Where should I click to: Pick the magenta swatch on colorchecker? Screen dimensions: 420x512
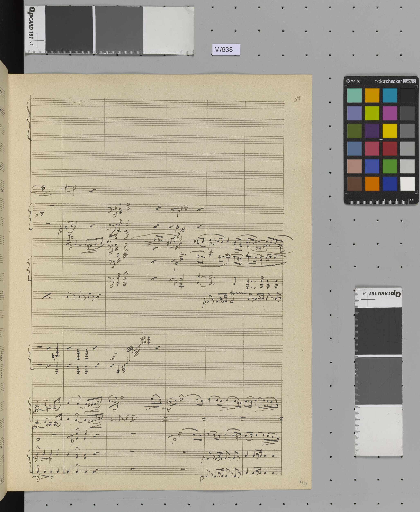coord(390,113)
